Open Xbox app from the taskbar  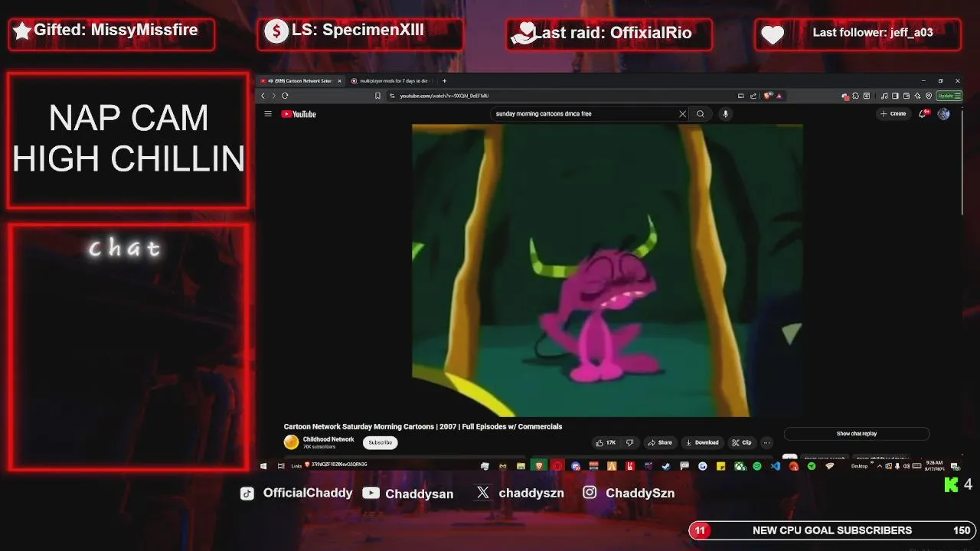(x=740, y=465)
